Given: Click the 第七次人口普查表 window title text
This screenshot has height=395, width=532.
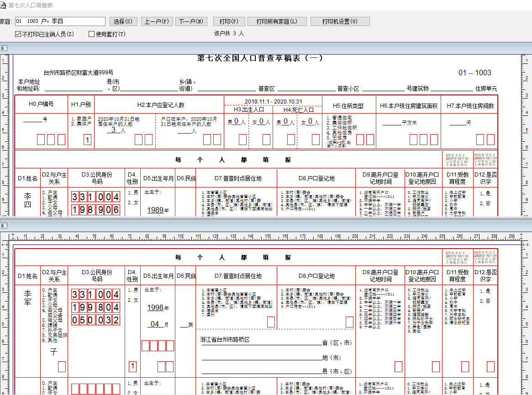Looking at the screenshot, I should click(31, 5).
